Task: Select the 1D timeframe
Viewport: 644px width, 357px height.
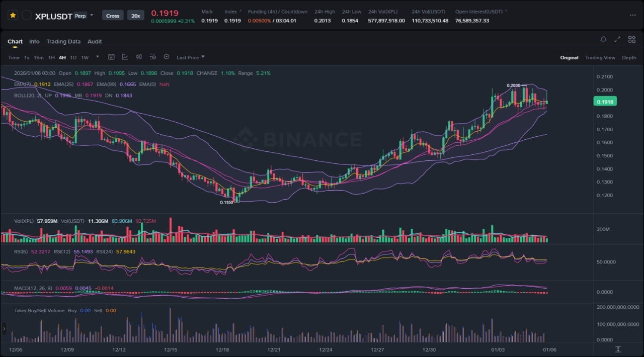Action: 73,57
